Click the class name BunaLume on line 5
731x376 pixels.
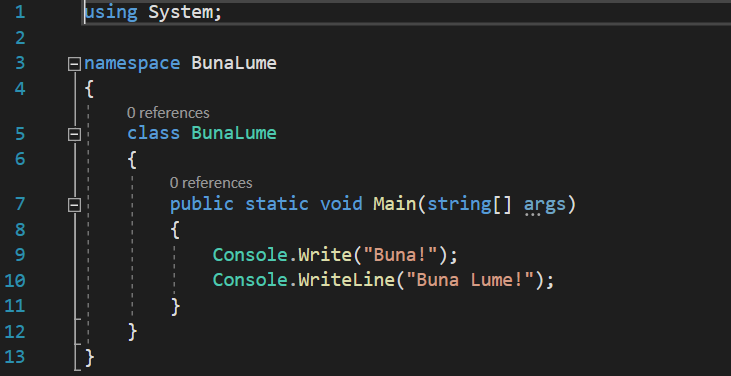pos(234,133)
